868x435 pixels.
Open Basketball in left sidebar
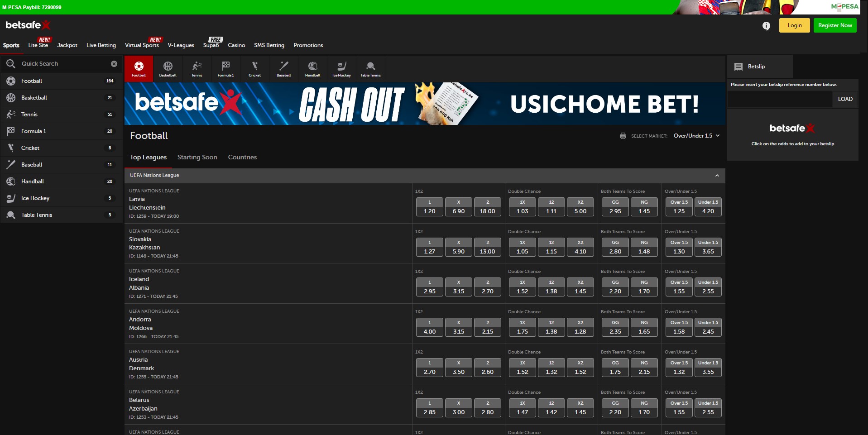[61, 98]
